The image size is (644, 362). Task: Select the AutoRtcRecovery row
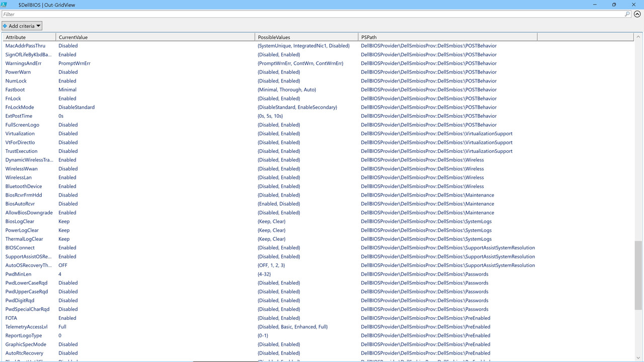click(x=318, y=353)
